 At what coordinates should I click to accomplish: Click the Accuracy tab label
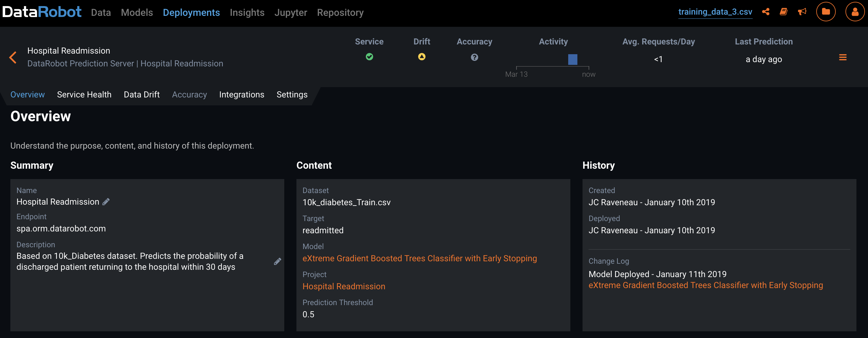click(x=189, y=94)
